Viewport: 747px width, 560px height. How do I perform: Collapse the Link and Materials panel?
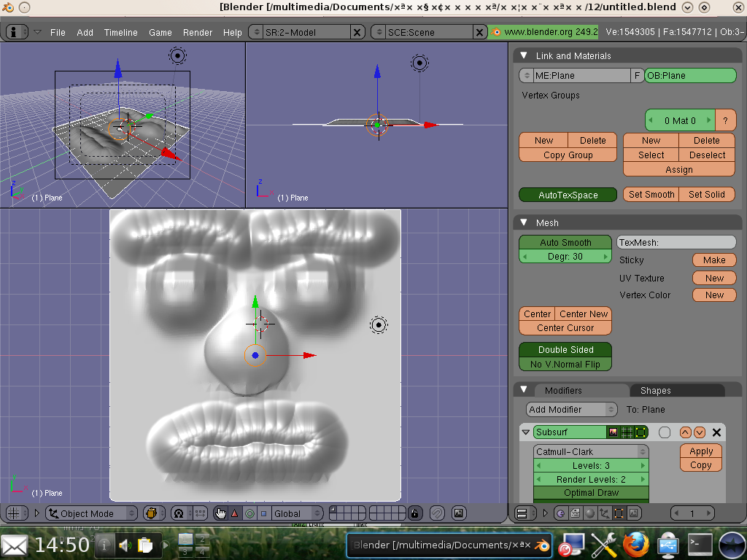(524, 55)
